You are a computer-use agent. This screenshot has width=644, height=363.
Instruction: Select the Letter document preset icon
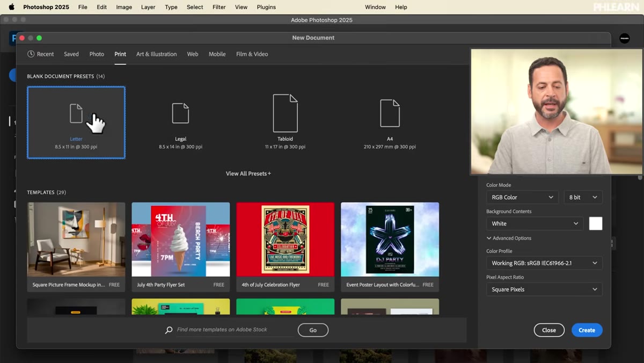(76, 113)
